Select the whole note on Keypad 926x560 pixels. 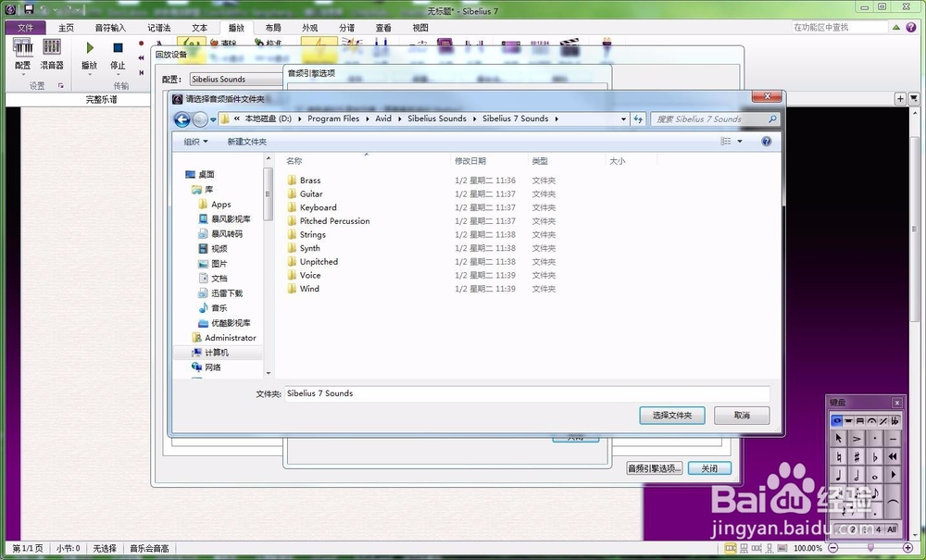point(875,475)
